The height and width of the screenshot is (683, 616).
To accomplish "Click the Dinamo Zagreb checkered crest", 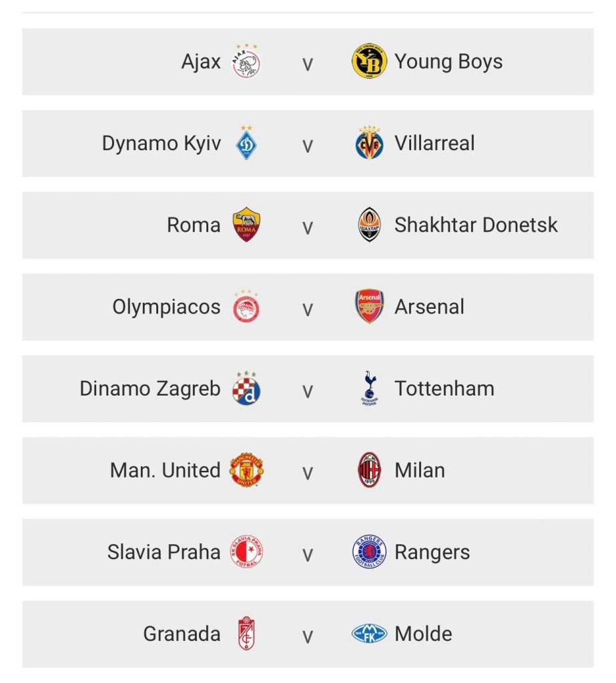I will (246, 388).
